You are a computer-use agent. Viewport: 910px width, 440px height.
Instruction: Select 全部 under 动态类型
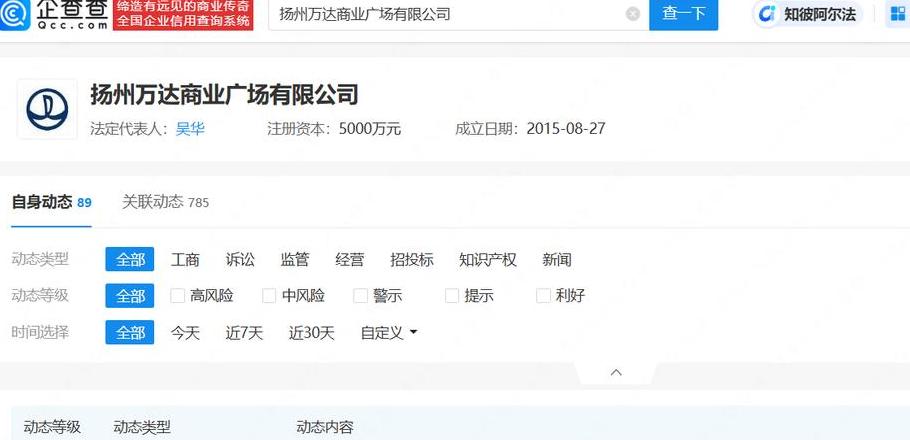click(x=130, y=259)
